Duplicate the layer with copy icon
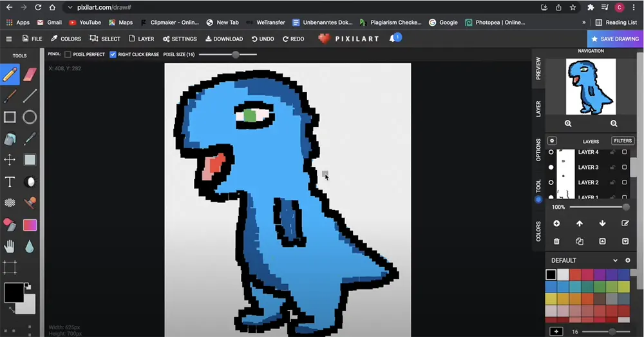Screen dimensions: 644x337 [x=580, y=241]
